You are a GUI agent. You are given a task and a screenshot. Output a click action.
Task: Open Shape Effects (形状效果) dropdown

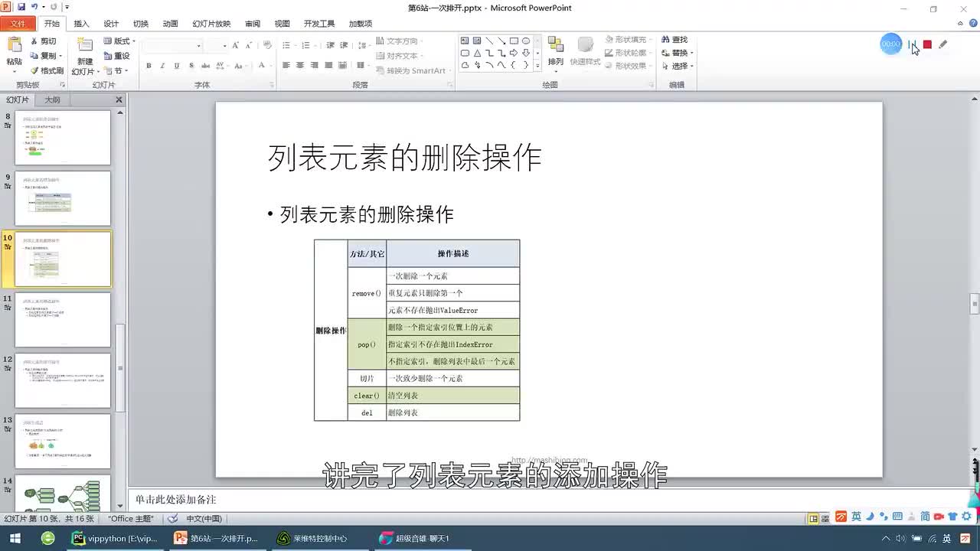point(628,66)
